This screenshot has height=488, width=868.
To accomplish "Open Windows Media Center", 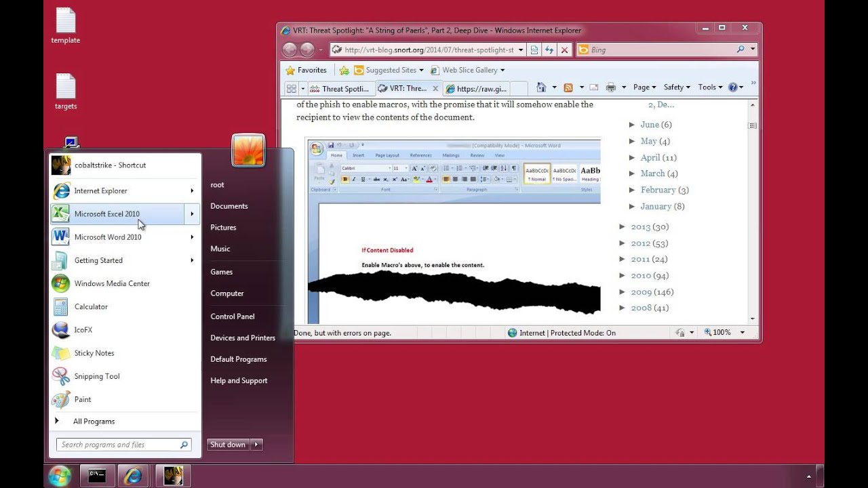I will pyautogui.click(x=125, y=283).
